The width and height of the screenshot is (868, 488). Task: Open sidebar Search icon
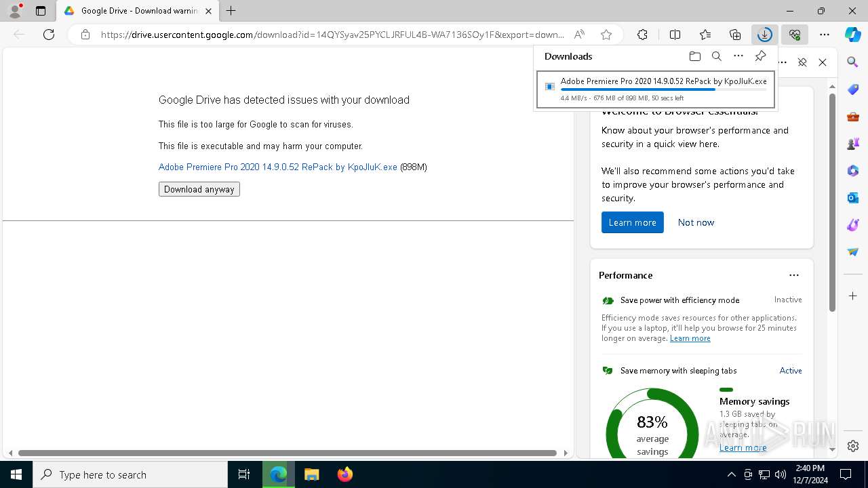853,62
